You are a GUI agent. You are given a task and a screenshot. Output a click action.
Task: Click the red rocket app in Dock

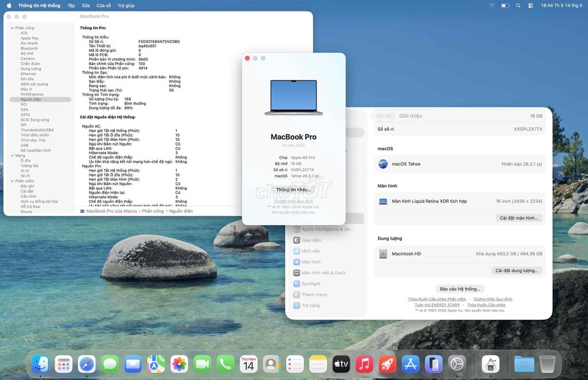tap(388, 364)
